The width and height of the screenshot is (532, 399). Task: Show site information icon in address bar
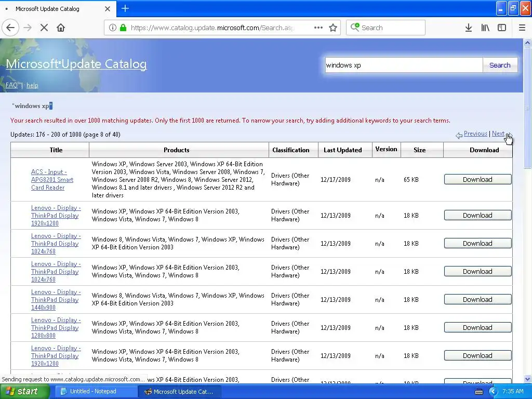tap(113, 28)
